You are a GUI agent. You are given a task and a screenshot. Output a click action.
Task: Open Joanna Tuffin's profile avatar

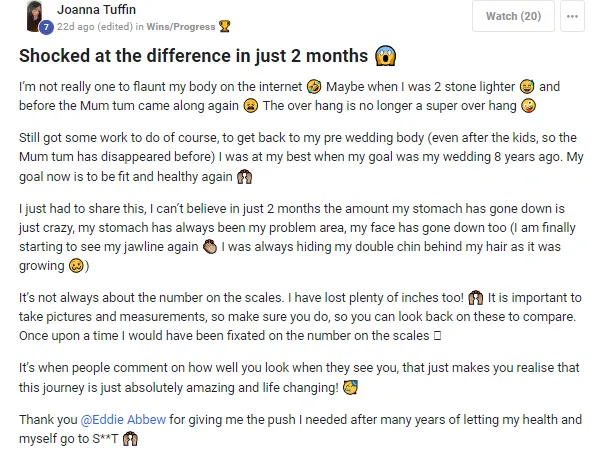pos(35,15)
